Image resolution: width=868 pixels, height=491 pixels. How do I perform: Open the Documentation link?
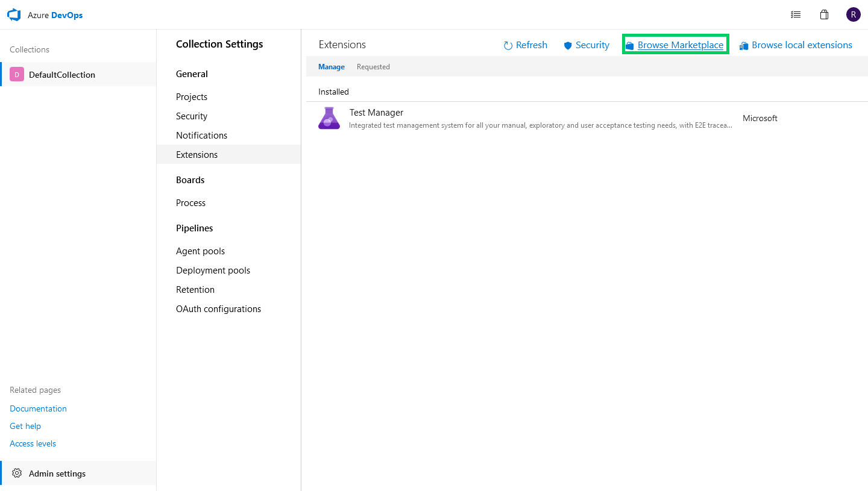[x=38, y=408]
